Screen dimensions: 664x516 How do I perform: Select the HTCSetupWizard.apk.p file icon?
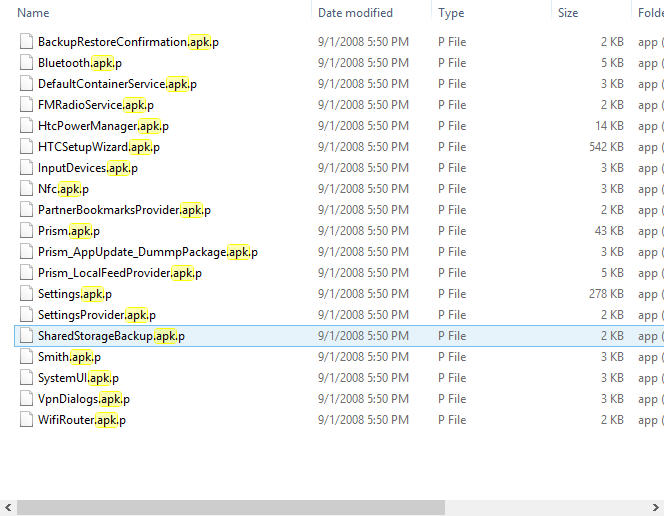[x=26, y=147]
